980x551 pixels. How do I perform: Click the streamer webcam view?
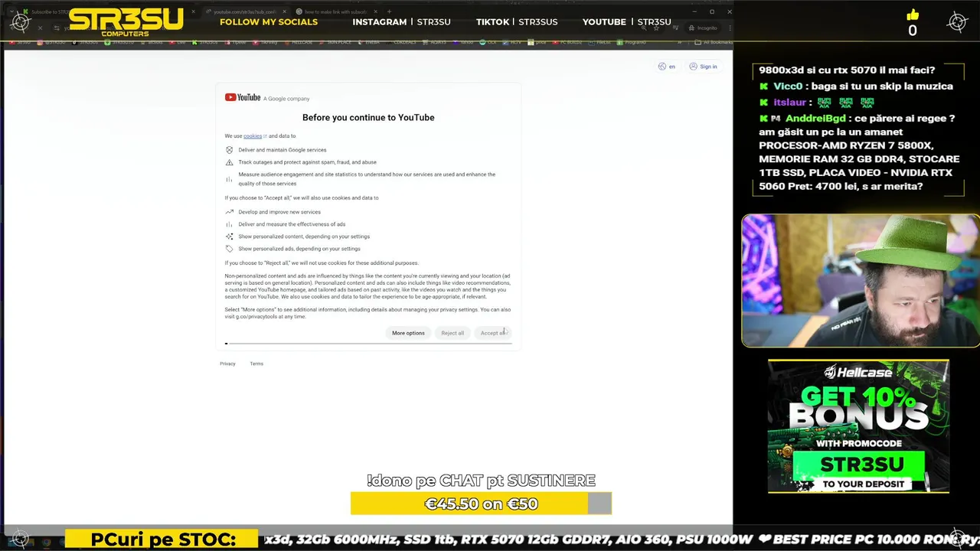point(861,281)
